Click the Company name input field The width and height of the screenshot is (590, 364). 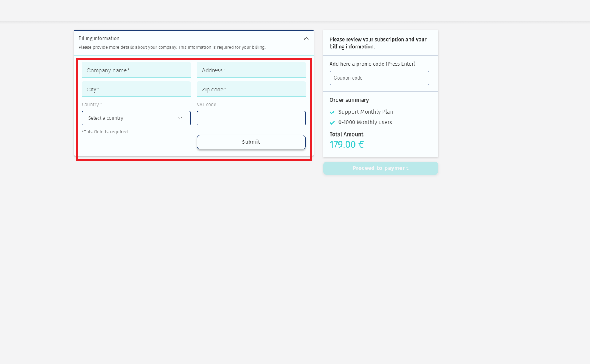click(136, 70)
